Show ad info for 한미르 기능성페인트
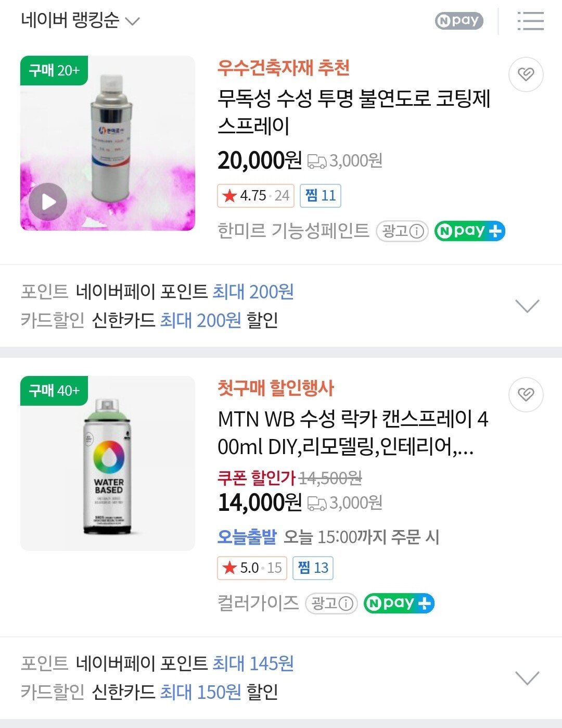This screenshot has height=728, width=562. [x=402, y=231]
